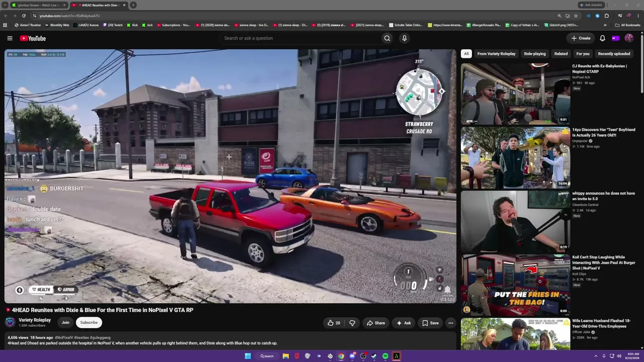Image resolution: width=644 pixels, height=362 pixels.
Task: Open a new browser tab
Action: click(x=133, y=5)
